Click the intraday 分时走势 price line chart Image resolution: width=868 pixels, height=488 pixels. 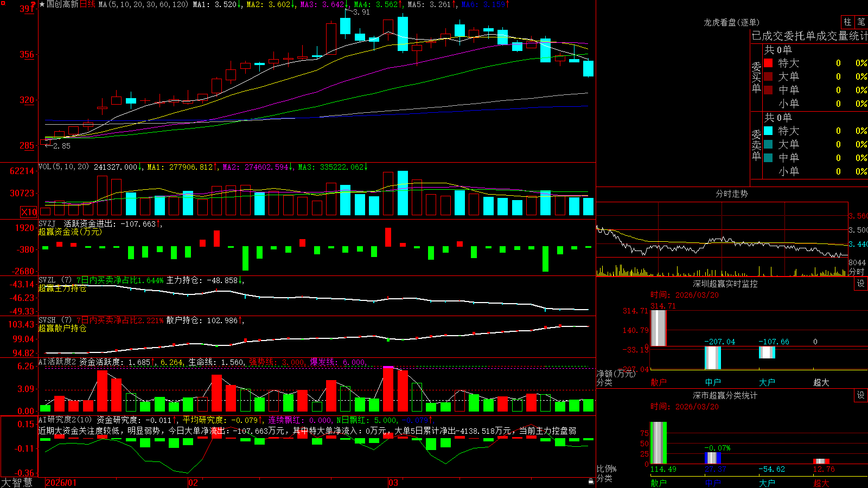[x=722, y=230]
